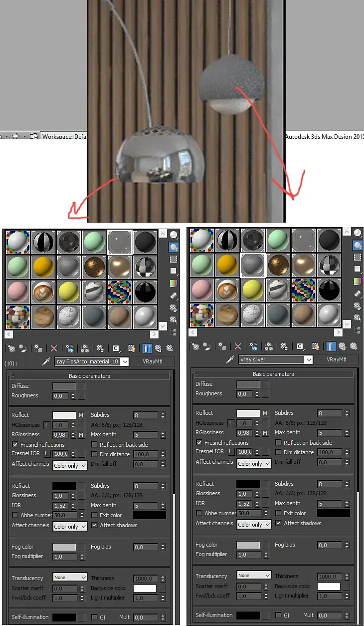Open Reflect Affect channels dropdown, vray silver panel
364x626 pixels.
click(x=254, y=463)
